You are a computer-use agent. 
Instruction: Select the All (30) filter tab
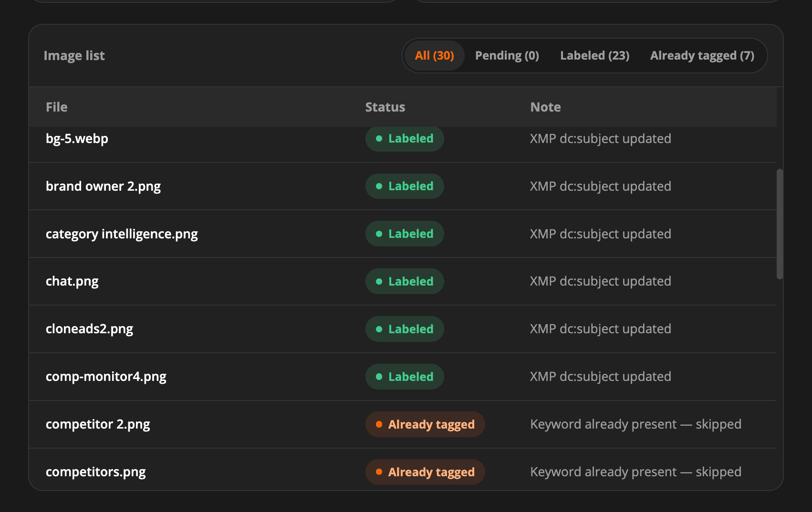click(x=434, y=56)
